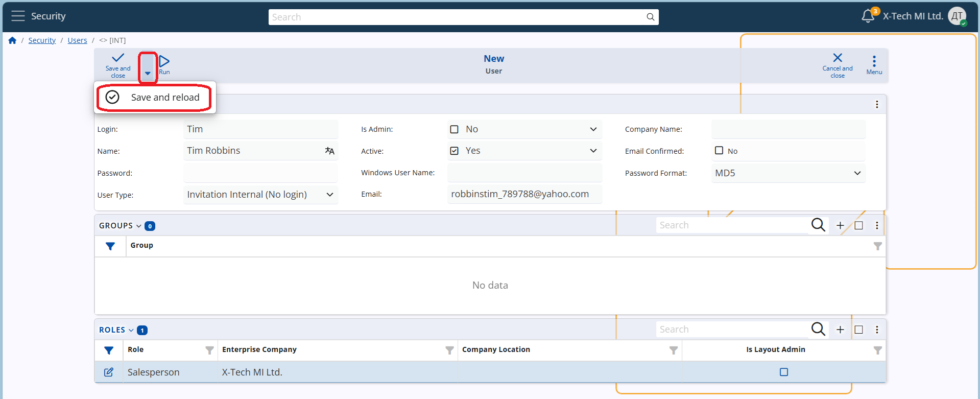
Task: Open the User Type dropdown
Action: click(330, 195)
